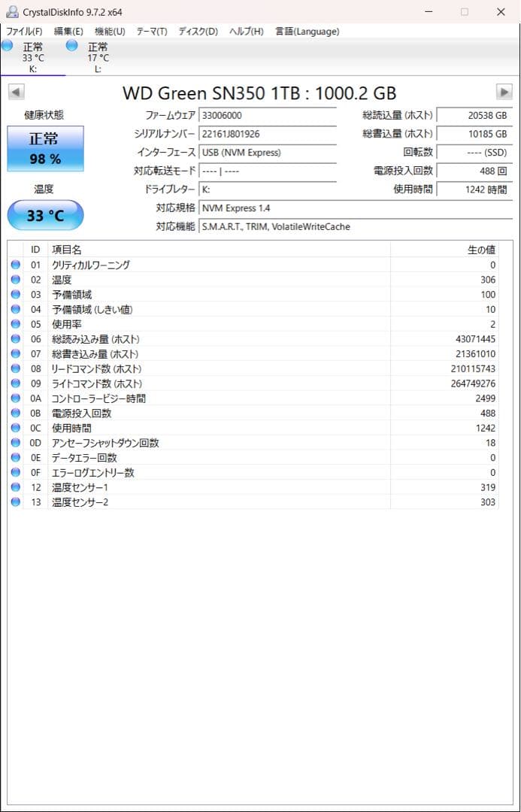Click the 正常 98 % health status button
Screen dimensions: 521x812
coord(45,149)
